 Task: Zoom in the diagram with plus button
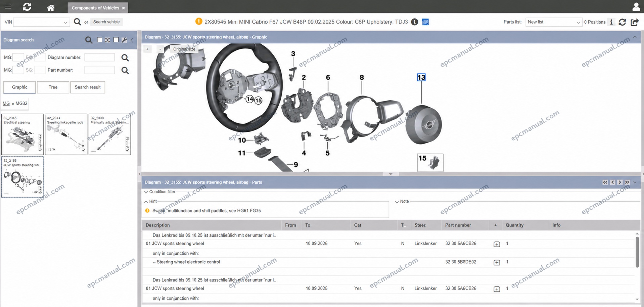click(x=147, y=49)
